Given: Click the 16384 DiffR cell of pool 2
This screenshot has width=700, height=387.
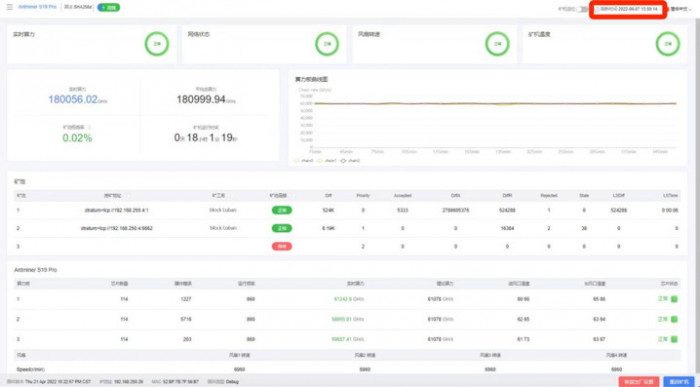Looking at the screenshot, I should (x=507, y=228).
